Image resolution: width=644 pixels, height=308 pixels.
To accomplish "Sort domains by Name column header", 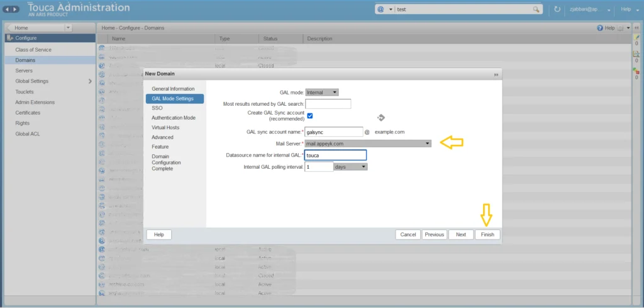I will pyautogui.click(x=160, y=38).
